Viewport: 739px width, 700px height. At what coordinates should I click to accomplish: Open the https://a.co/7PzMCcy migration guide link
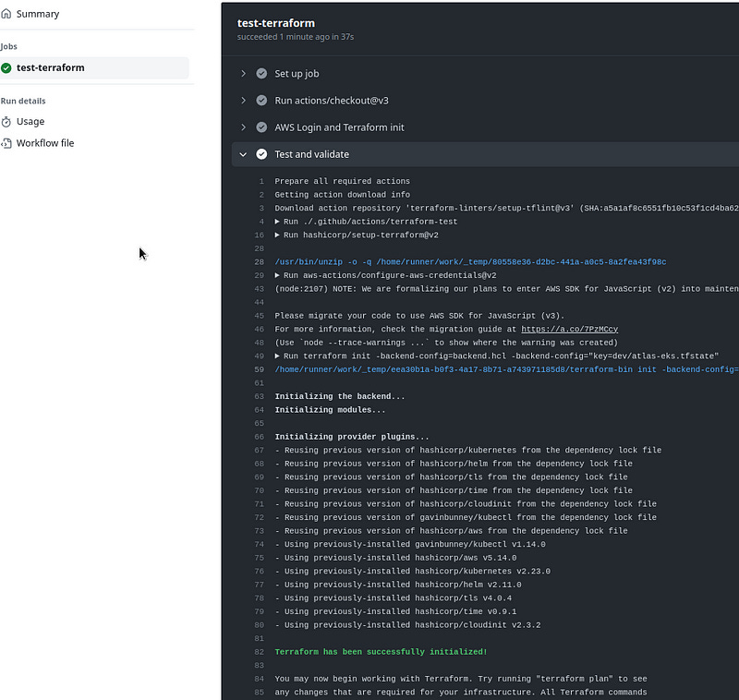(569, 329)
